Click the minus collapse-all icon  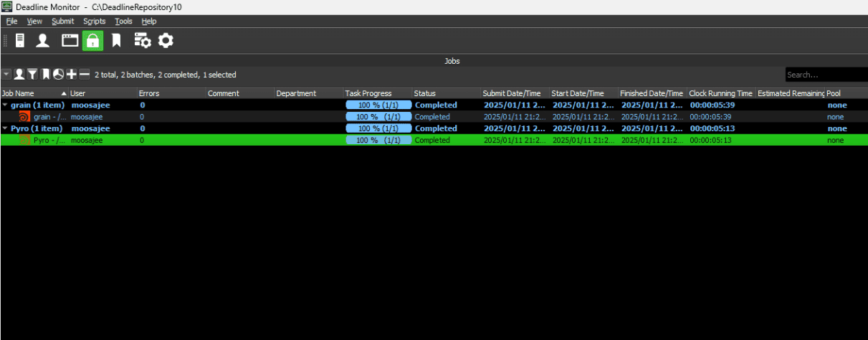(84, 75)
